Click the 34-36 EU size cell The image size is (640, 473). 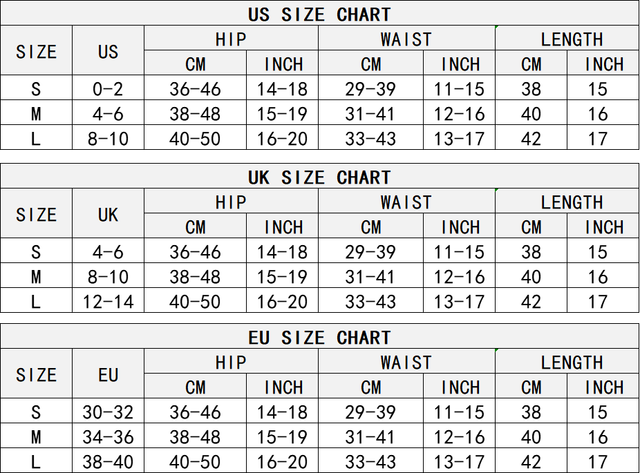pyautogui.click(x=108, y=437)
